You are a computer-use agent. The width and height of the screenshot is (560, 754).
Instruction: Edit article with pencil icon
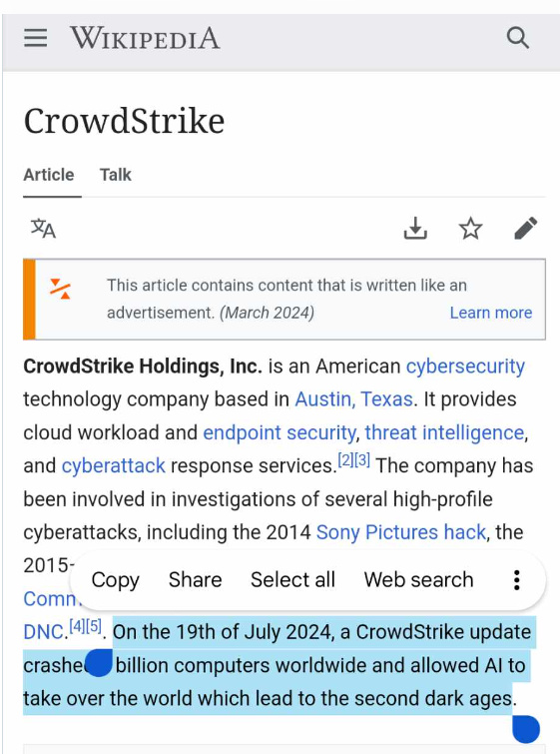point(526,228)
